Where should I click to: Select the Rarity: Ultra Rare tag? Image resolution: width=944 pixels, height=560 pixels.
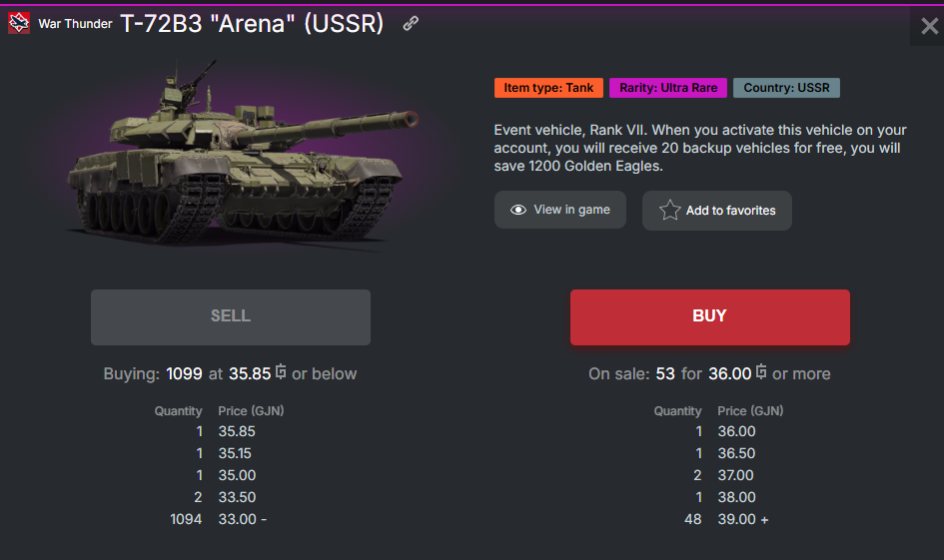[x=668, y=88]
